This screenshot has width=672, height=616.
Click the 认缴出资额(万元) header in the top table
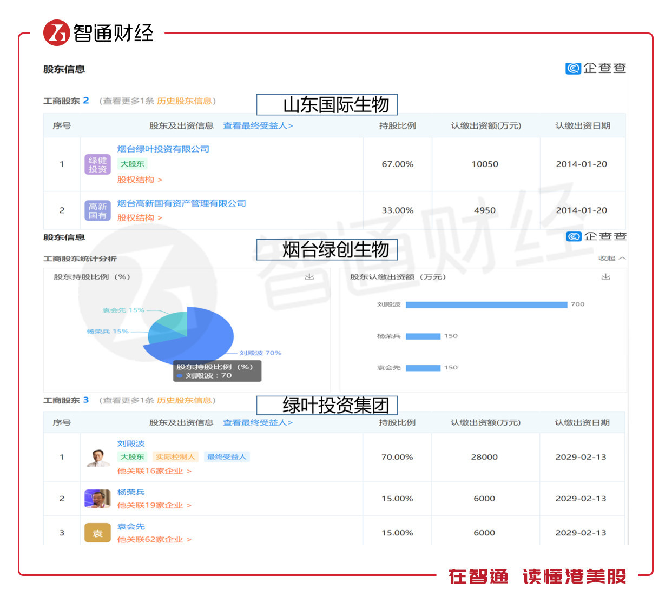pos(486,126)
